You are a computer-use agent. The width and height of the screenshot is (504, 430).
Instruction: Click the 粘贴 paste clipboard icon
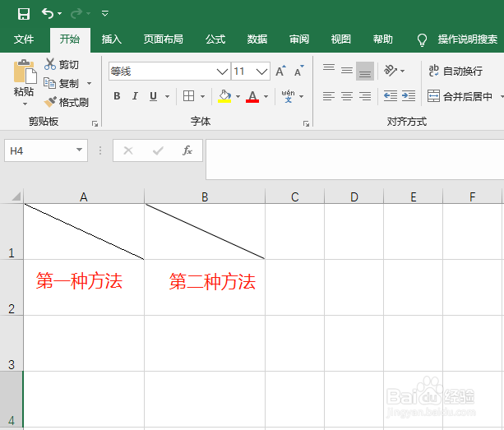click(25, 71)
